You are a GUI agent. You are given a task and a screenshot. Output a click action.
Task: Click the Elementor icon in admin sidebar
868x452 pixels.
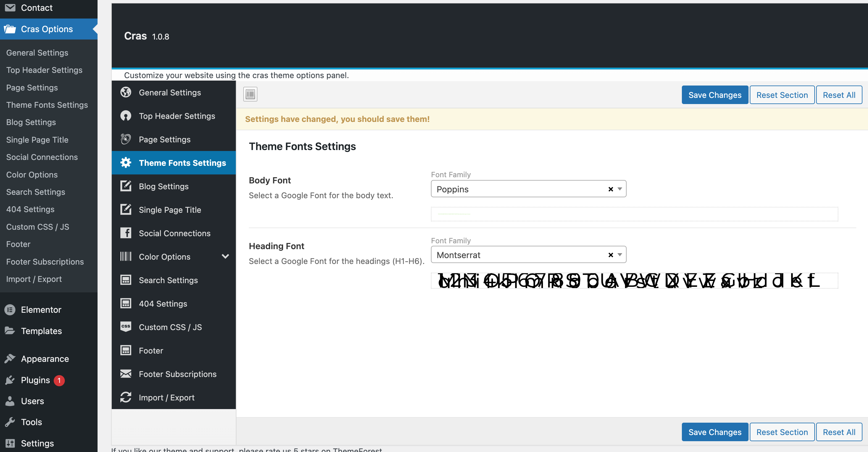click(x=10, y=309)
